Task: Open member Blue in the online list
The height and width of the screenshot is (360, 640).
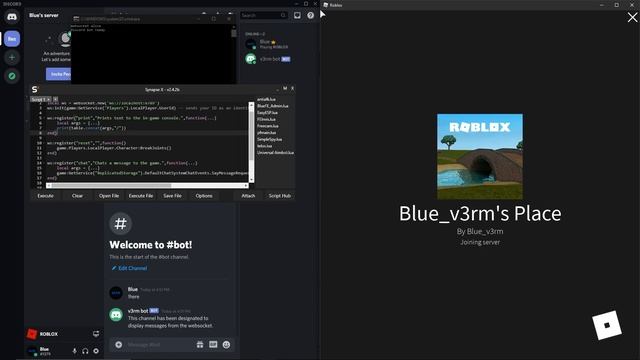Action: (x=268, y=44)
